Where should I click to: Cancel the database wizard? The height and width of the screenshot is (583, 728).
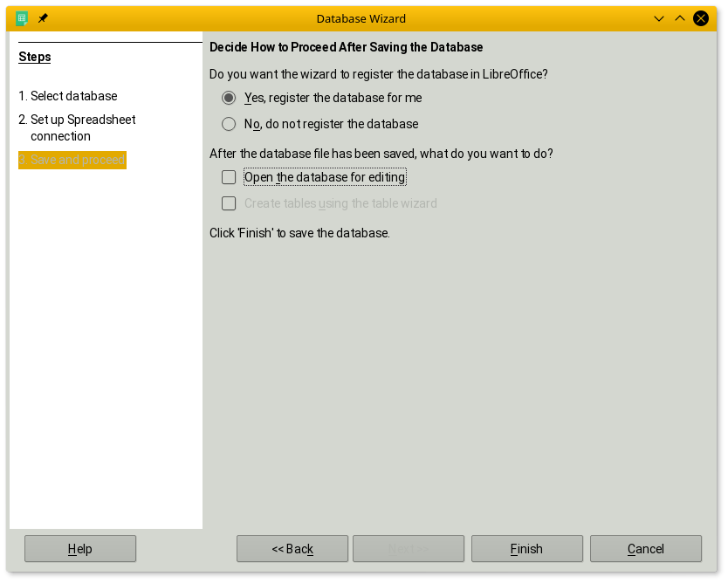coord(645,549)
